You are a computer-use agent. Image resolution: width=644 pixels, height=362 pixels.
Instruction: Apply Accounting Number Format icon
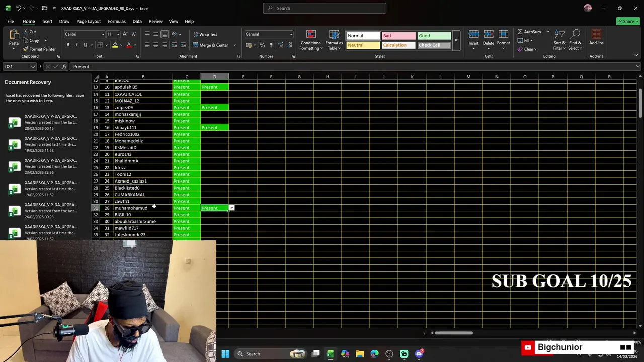click(x=248, y=45)
